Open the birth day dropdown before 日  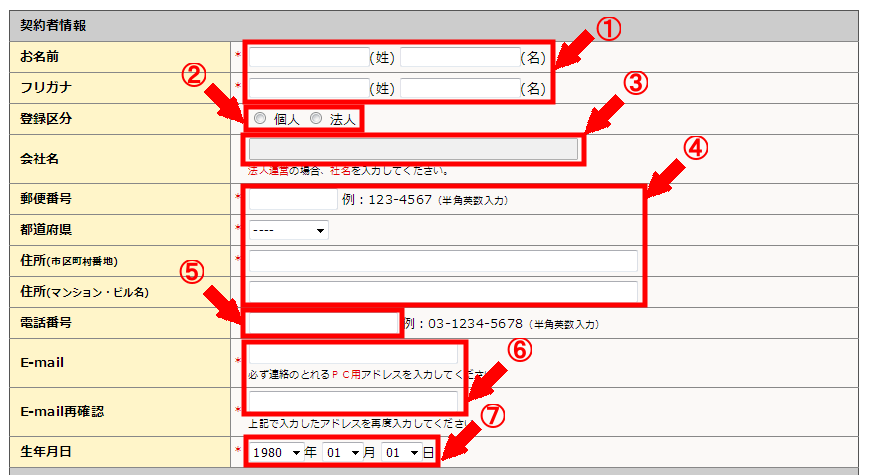point(402,452)
